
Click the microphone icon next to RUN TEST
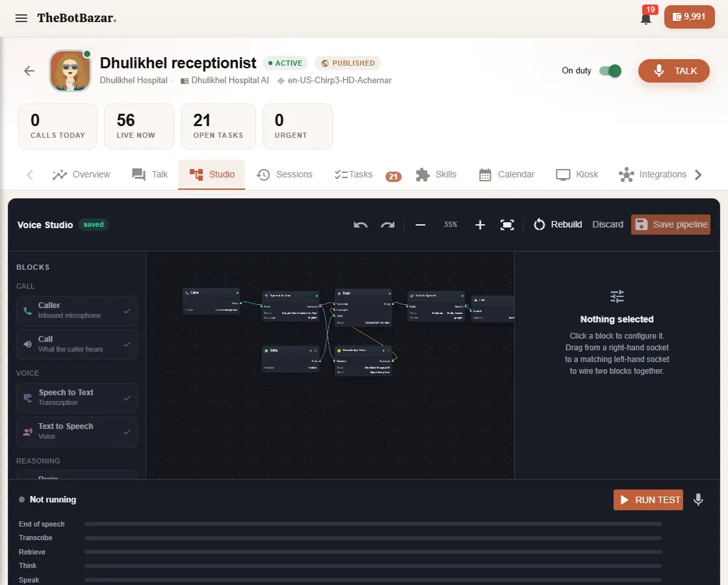[x=698, y=500]
